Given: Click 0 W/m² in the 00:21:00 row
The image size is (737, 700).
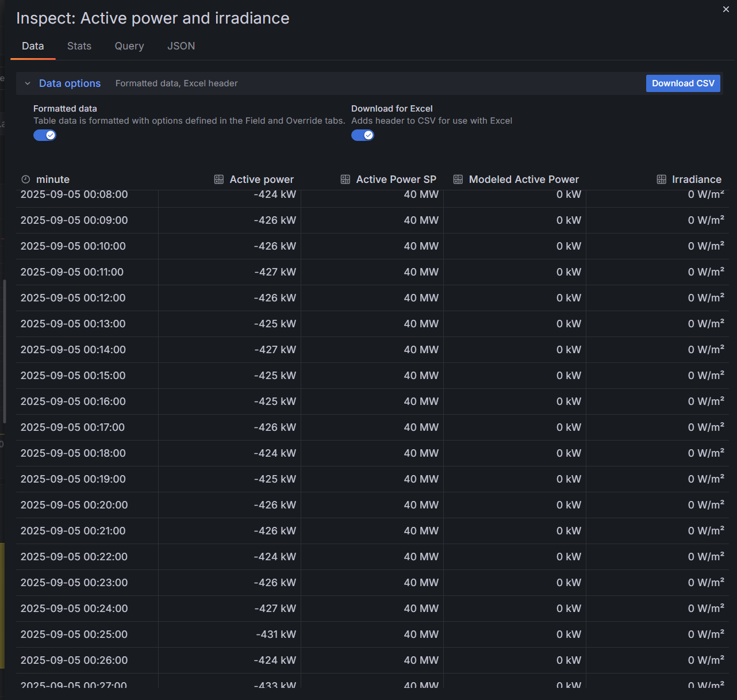Looking at the screenshot, I should click(x=706, y=531).
